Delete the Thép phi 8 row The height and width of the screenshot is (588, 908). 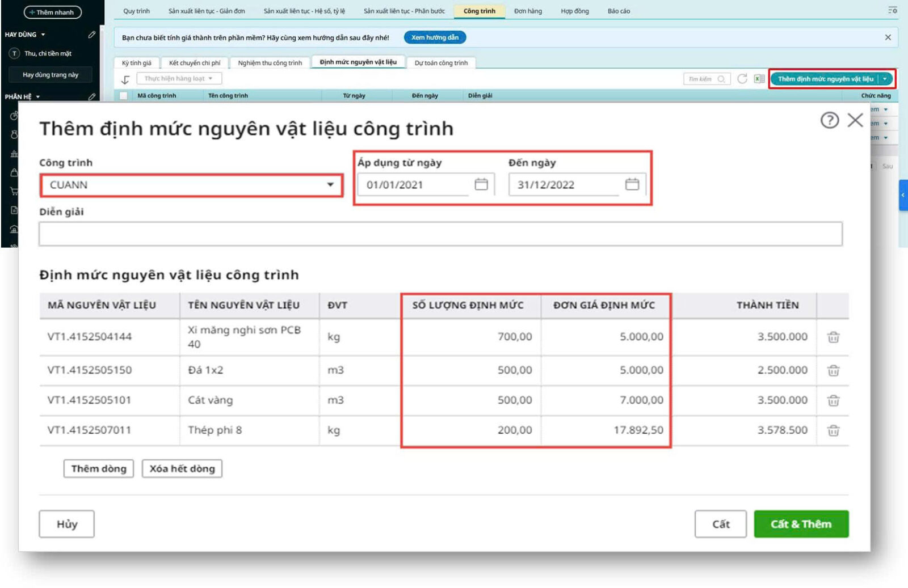click(833, 431)
